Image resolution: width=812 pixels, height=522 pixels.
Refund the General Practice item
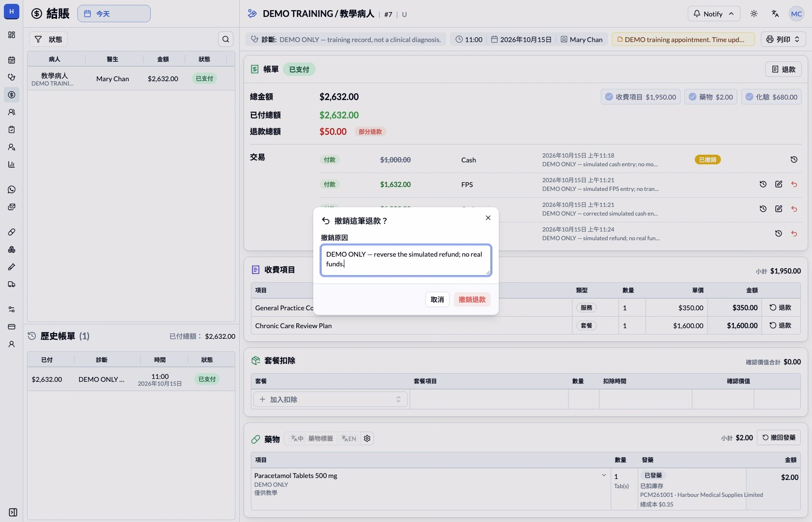pos(781,307)
